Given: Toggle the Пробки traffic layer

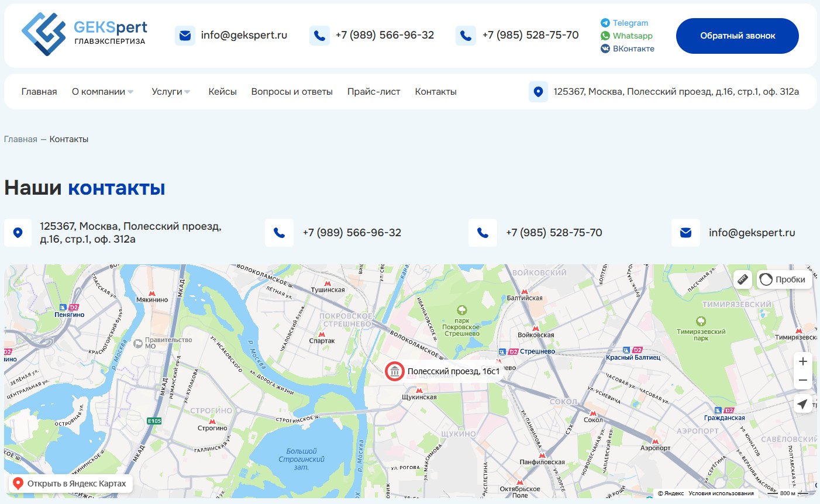Looking at the screenshot, I should 783,279.
